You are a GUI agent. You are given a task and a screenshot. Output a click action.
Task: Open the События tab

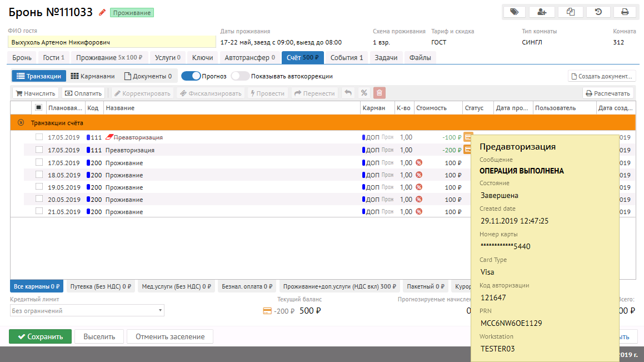click(346, 57)
